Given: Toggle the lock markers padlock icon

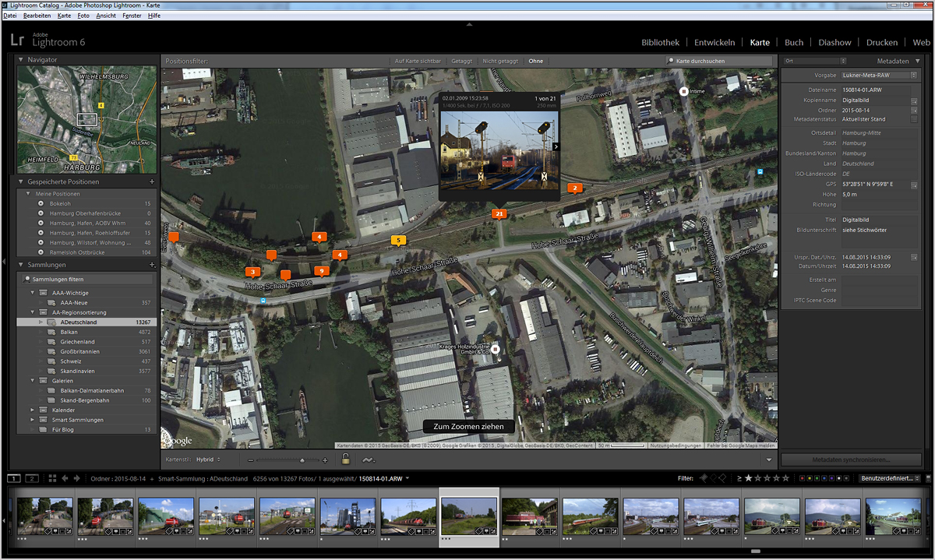Looking at the screenshot, I should click(x=346, y=460).
